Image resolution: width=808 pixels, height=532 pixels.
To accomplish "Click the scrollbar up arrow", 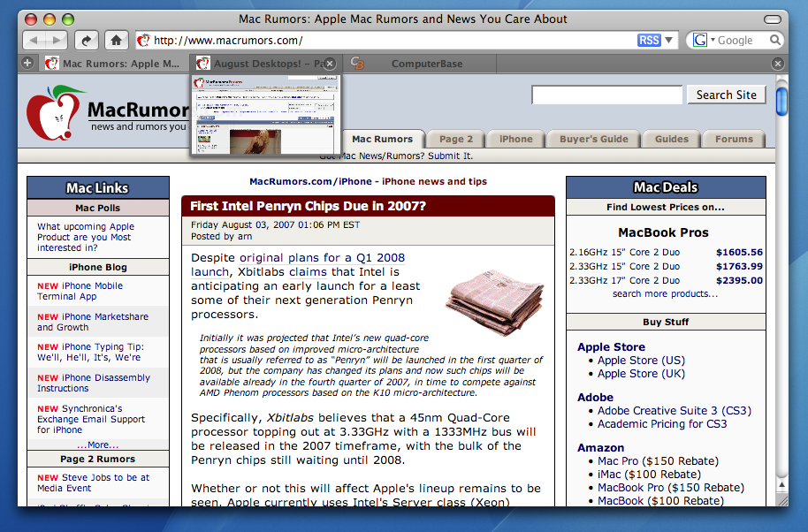I will click(x=781, y=484).
